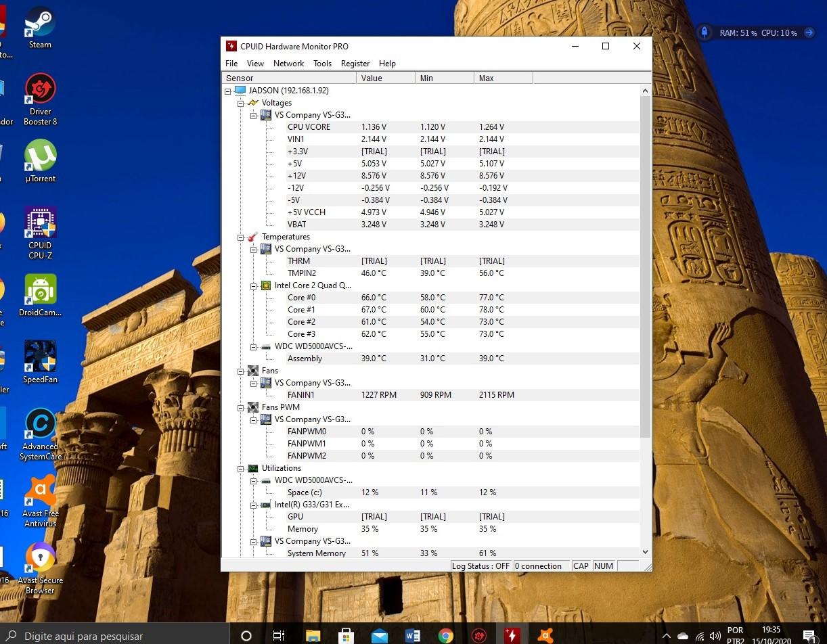
Task: Open the notification center icon
Action: (x=809, y=635)
